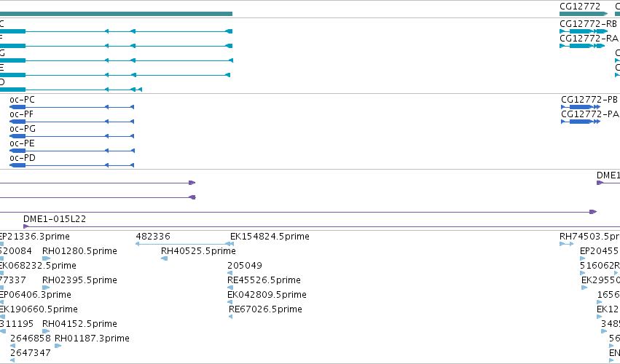The height and width of the screenshot is (364, 620).
Task: Click the 482336 feature line
Action: coord(184,244)
